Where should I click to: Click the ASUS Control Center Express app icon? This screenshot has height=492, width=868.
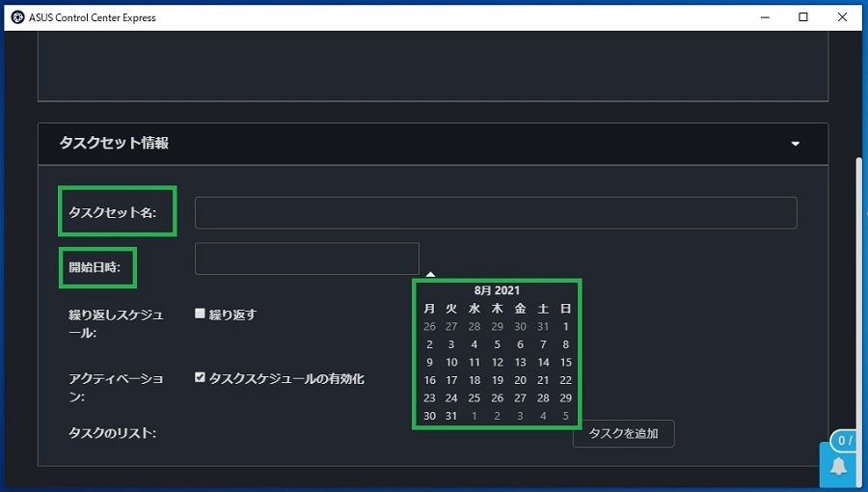[x=17, y=17]
